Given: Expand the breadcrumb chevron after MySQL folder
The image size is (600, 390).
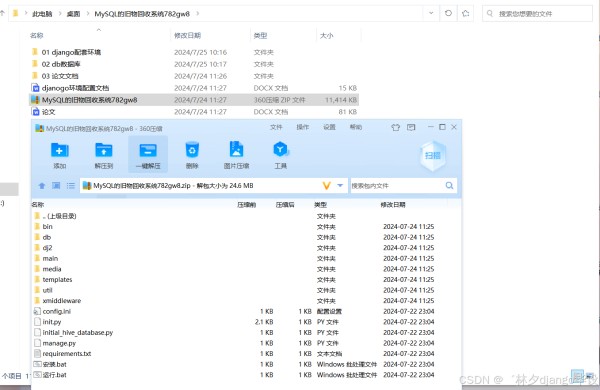Looking at the screenshot, I should tap(198, 14).
